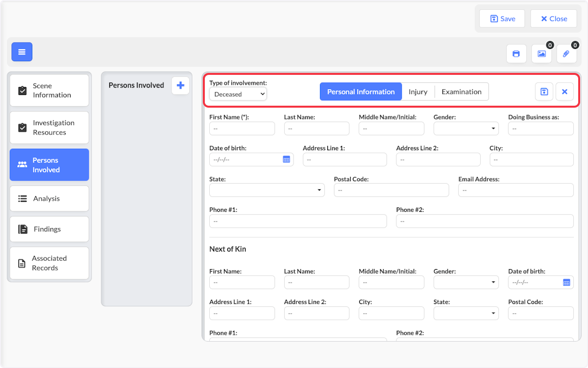The height and width of the screenshot is (368, 588).
Task: Click Next of Kin Postal Code field
Action: click(x=541, y=313)
